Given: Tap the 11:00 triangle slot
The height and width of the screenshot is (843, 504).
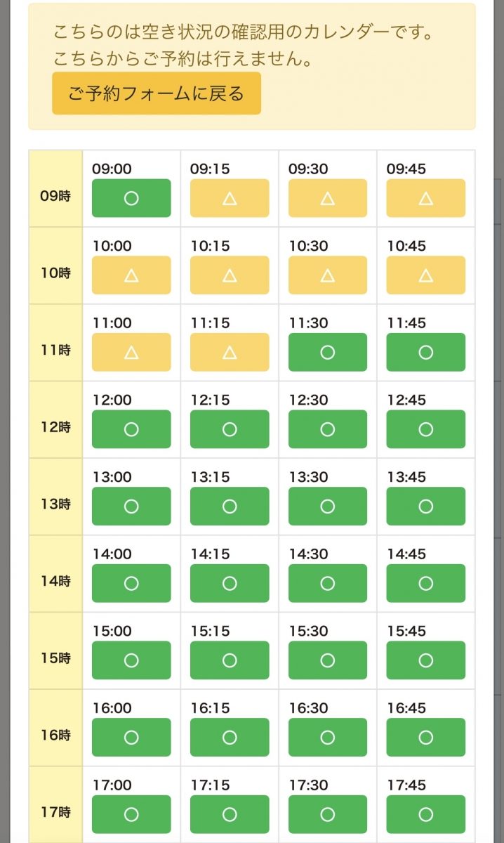Looking at the screenshot, I should [x=131, y=352].
